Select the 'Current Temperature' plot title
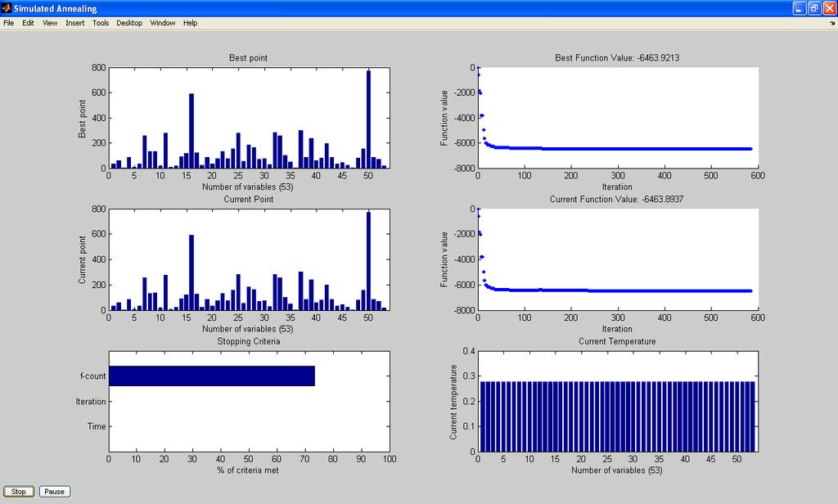838x504 pixels. coord(617,341)
